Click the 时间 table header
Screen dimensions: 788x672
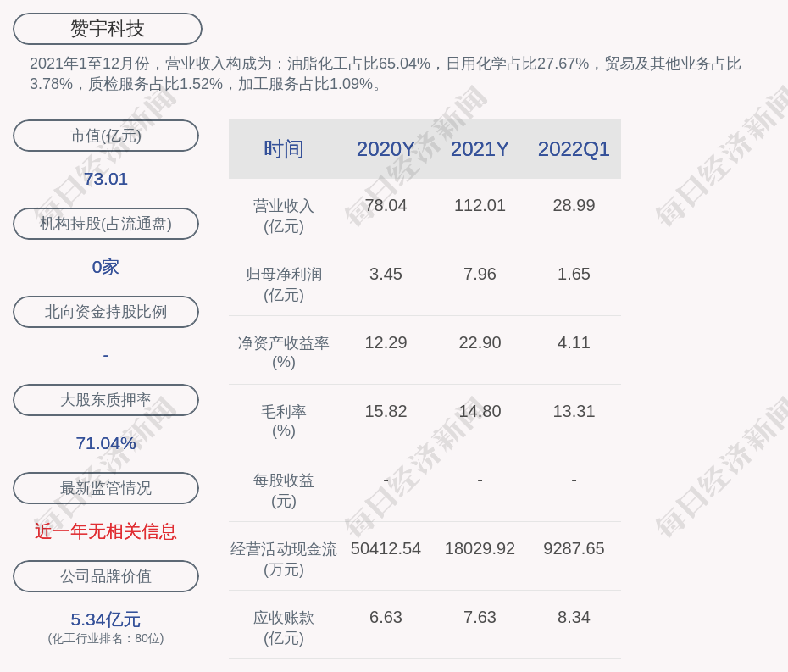tap(283, 149)
